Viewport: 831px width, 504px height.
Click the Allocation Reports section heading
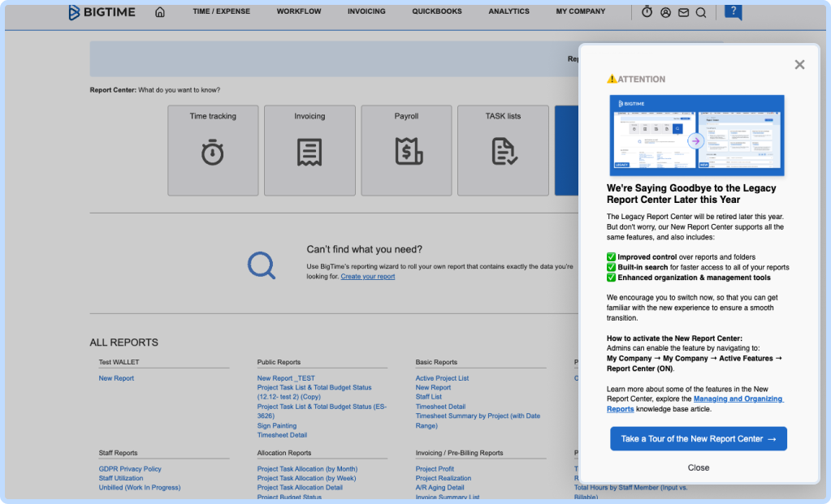(x=284, y=453)
